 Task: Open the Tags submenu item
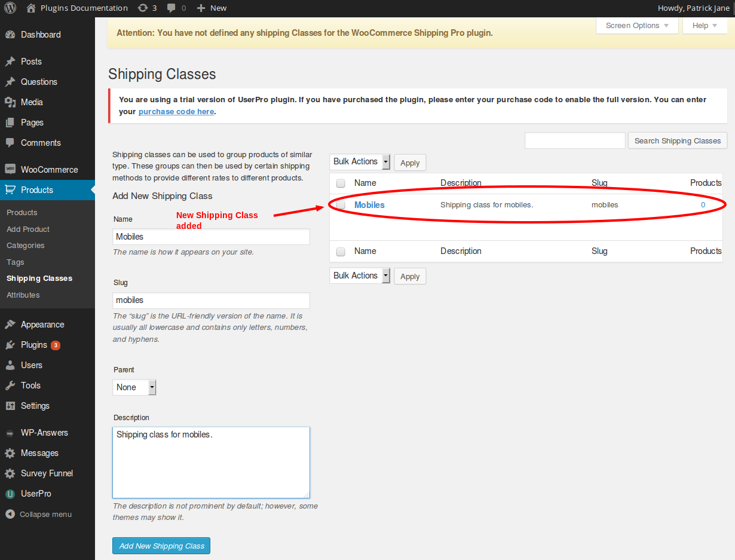pos(16,262)
